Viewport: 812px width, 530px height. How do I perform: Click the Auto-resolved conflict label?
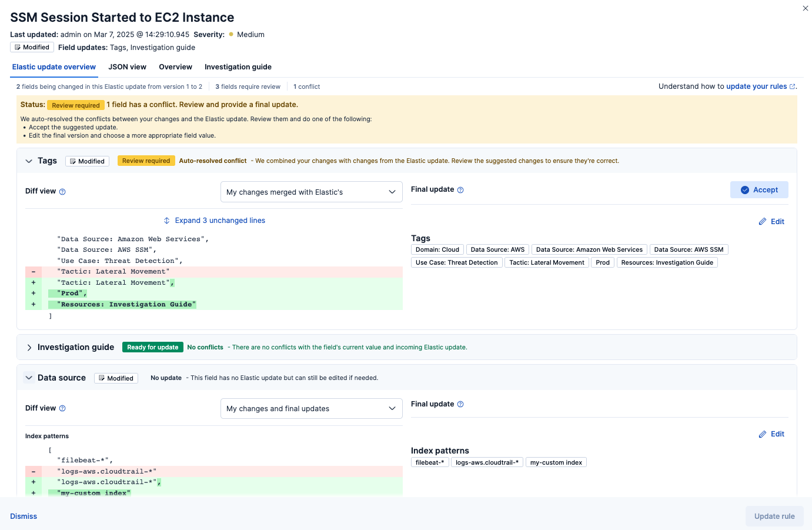click(x=213, y=161)
